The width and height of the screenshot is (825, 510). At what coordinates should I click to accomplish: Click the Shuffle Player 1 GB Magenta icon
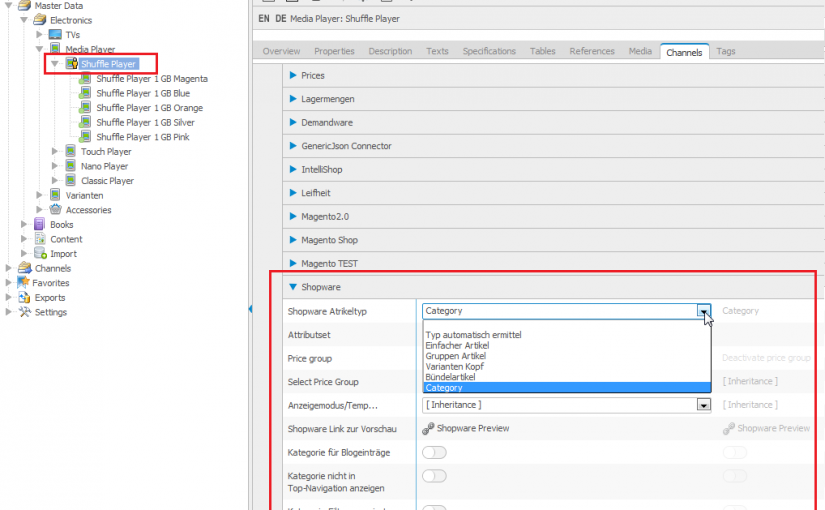pyautogui.click(x=86, y=79)
